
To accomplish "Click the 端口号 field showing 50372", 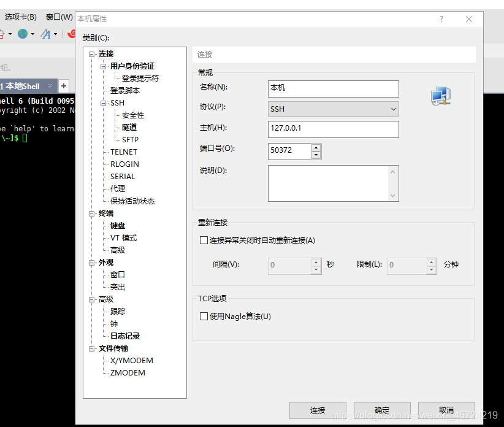I will pyautogui.click(x=289, y=151).
